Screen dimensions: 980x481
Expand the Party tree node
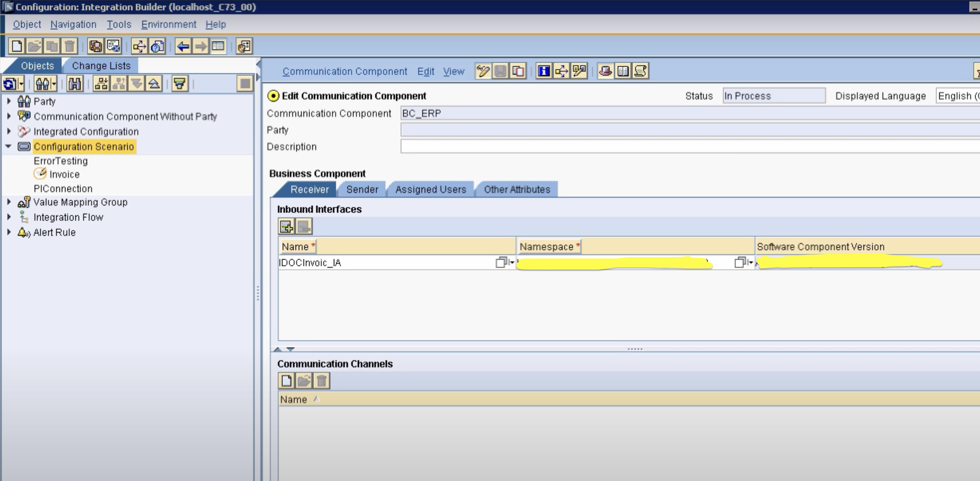[9, 101]
